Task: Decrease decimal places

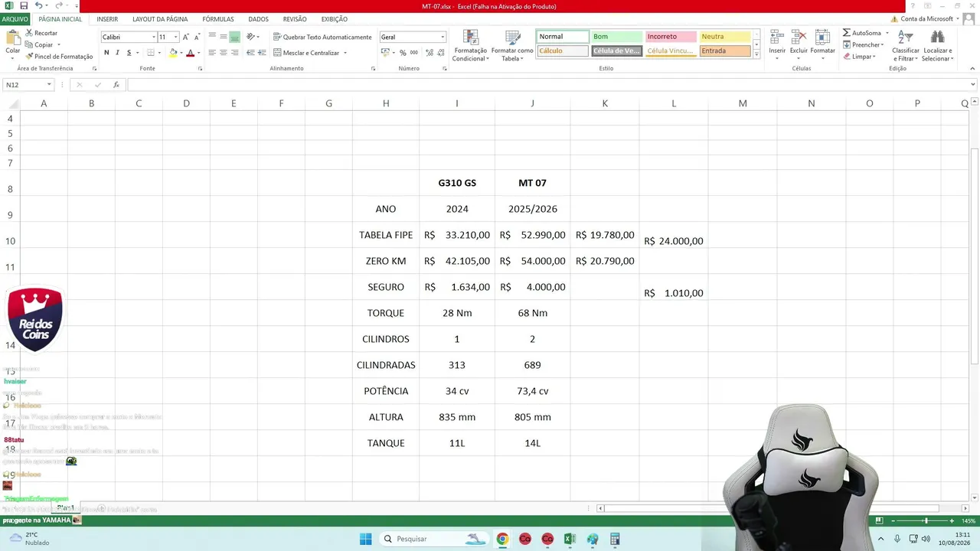Action: 440,53
